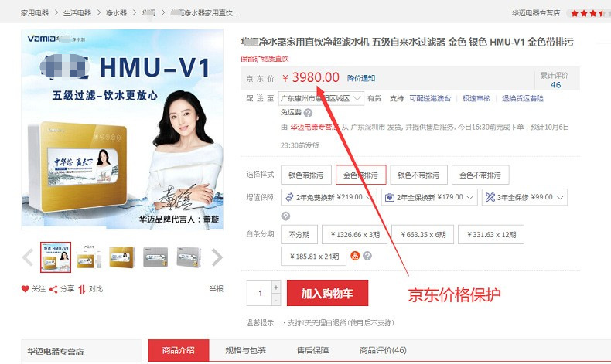Click the help icon next to 免运费

point(308,113)
